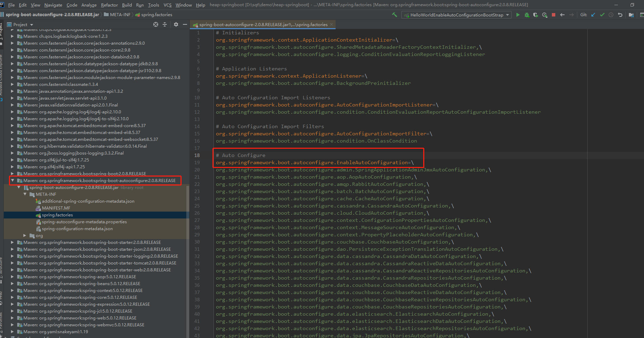This screenshot has width=644, height=338.
Task: Click line number 18 in the gutter
Action: 197,155
